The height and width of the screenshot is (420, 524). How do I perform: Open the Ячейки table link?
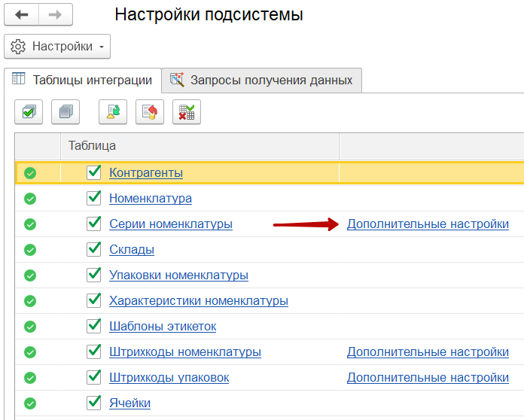click(129, 403)
